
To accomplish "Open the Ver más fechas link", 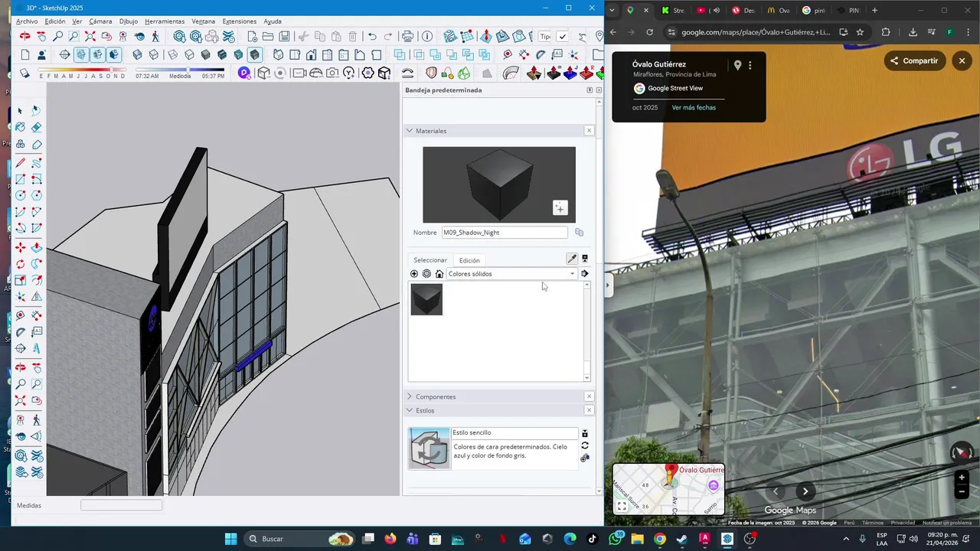I will (x=694, y=108).
